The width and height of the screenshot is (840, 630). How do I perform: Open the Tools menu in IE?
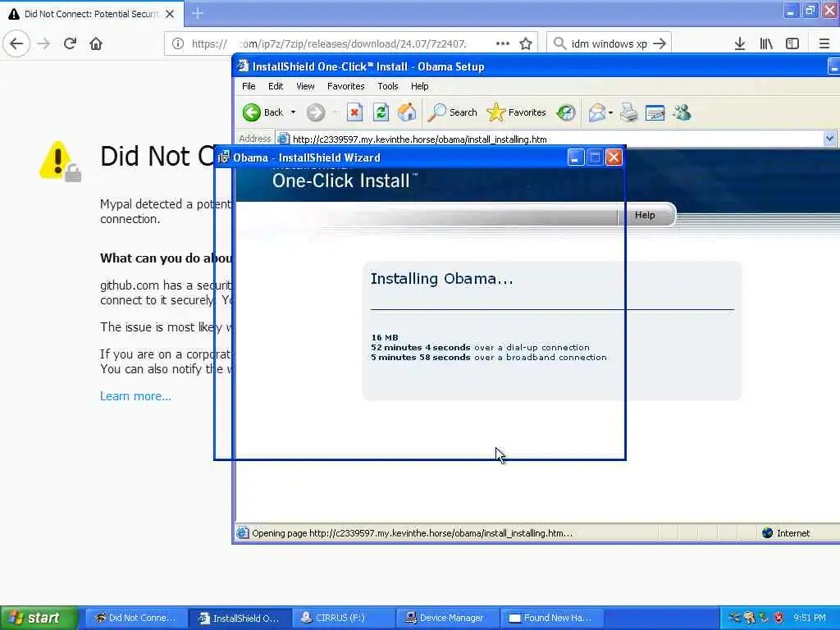click(387, 86)
